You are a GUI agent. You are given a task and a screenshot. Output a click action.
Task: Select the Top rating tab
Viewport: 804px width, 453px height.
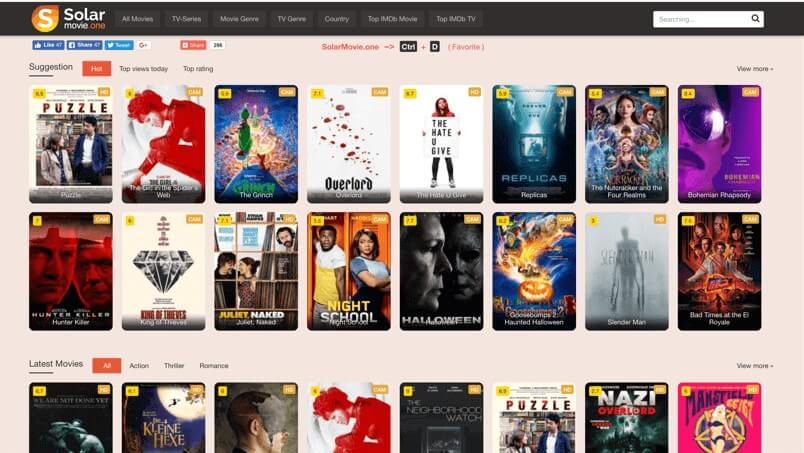tap(198, 69)
